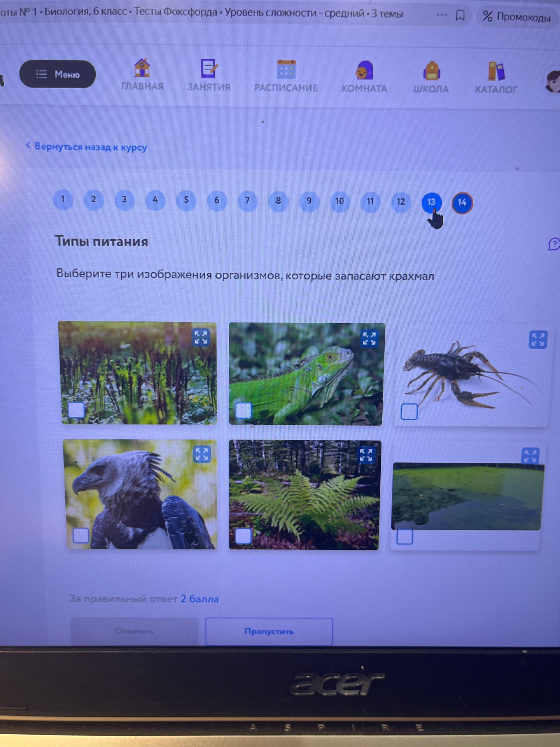
Task: Check the horsetail plants image checkbox
Action: pos(76,410)
